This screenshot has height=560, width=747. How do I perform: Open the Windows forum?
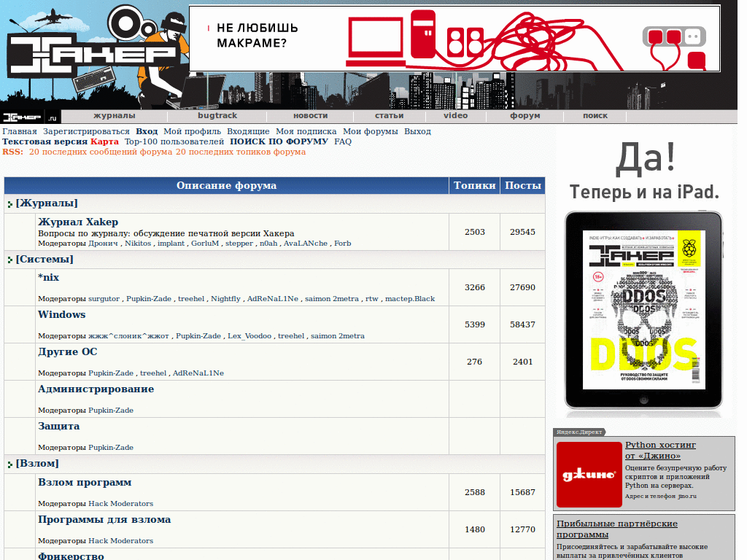pyautogui.click(x=62, y=314)
